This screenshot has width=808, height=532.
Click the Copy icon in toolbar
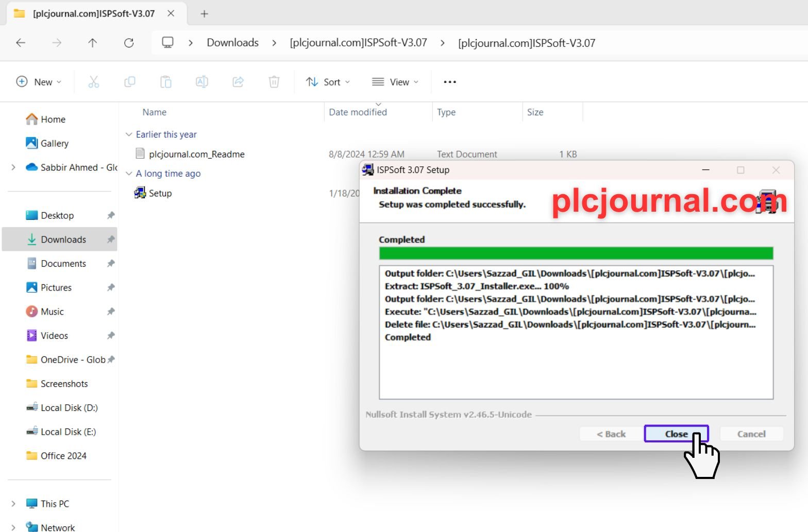(130, 81)
